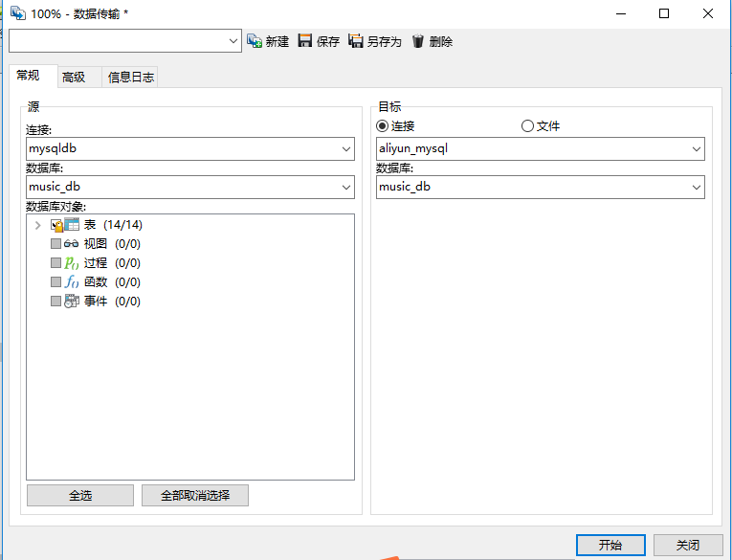Click the Start (开始) button
The width and height of the screenshot is (732, 560).
click(610, 545)
